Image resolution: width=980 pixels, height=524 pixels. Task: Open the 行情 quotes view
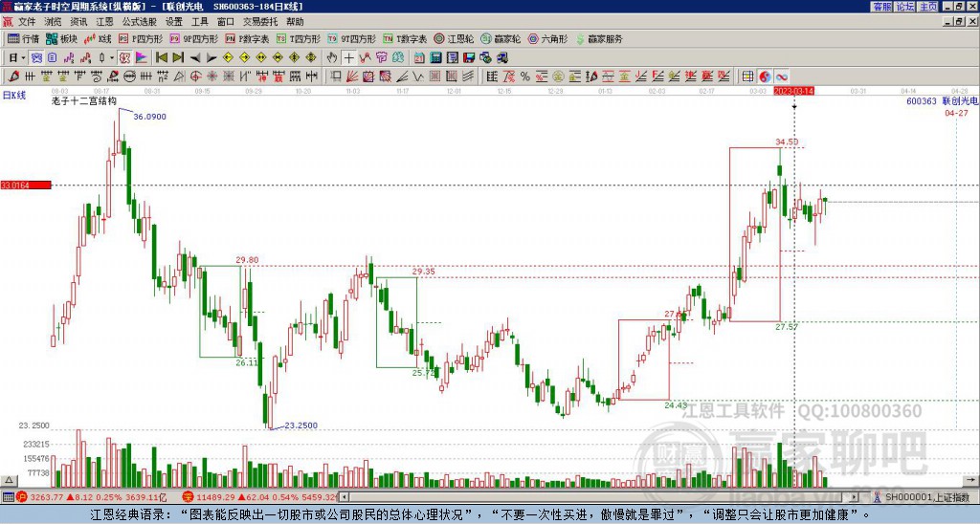(23, 38)
